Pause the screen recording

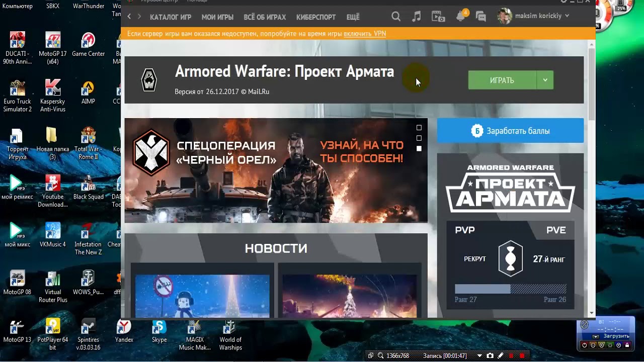pos(511,355)
